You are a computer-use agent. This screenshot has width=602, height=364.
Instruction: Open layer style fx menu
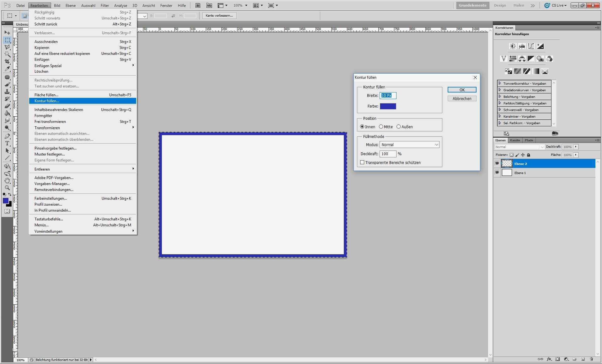pos(549,359)
